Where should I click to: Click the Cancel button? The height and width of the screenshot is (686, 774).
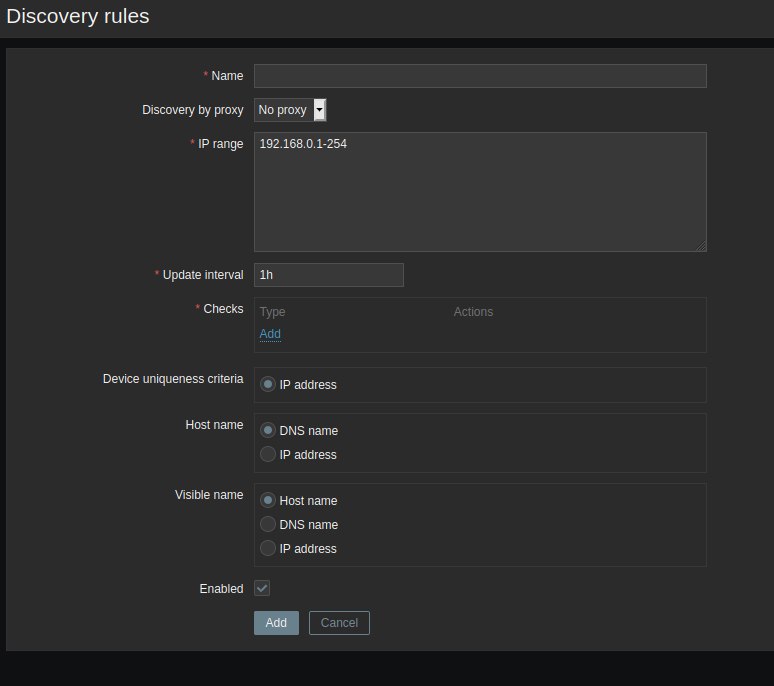point(339,623)
